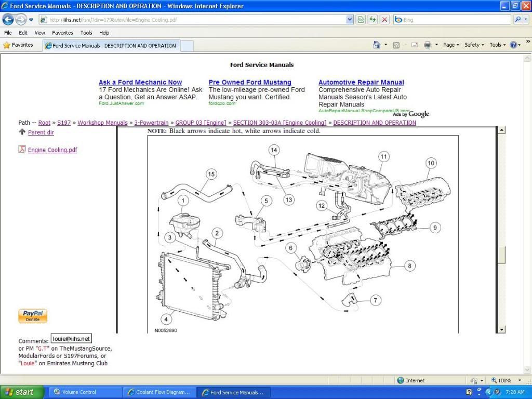Click the browser Forward arrow button
The height and width of the screenshot is (399, 532).
pyautogui.click(x=21, y=20)
